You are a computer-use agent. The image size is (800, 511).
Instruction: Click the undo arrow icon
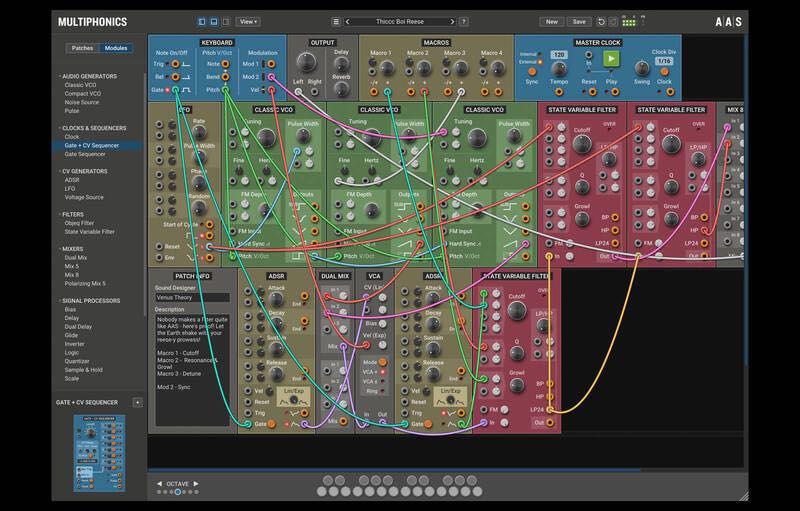point(601,21)
